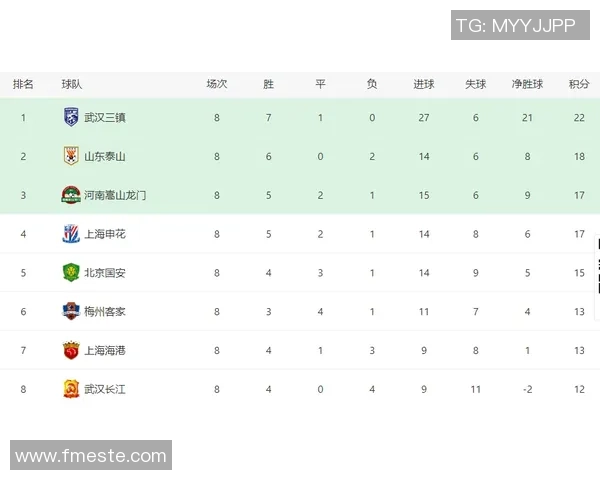Click the 梅州客家 team badge icon
This screenshot has width=600, height=480.
coord(70,312)
